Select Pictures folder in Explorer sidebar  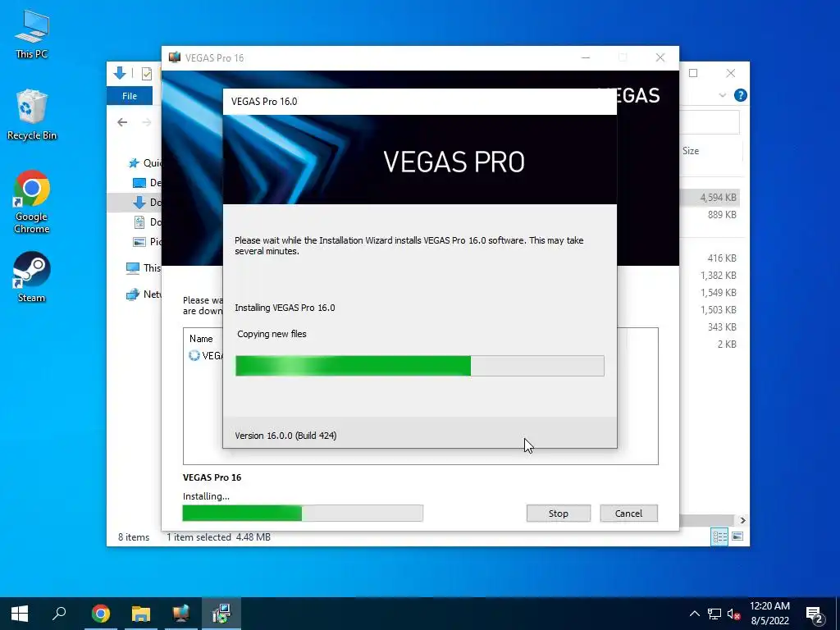[x=147, y=242]
